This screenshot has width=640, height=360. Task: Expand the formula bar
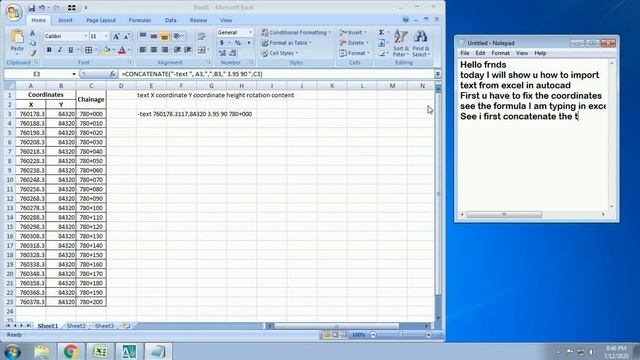438,74
